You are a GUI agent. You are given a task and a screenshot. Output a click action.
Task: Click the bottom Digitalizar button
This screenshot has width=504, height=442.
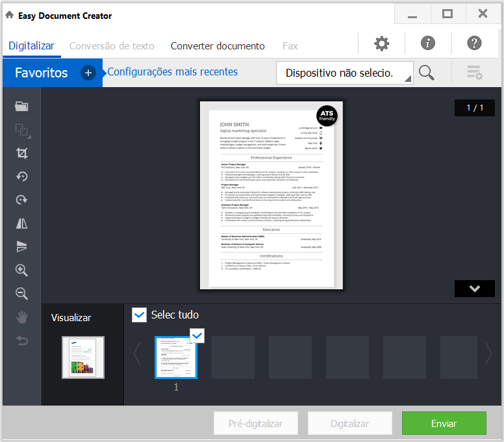tap(349, 423)
